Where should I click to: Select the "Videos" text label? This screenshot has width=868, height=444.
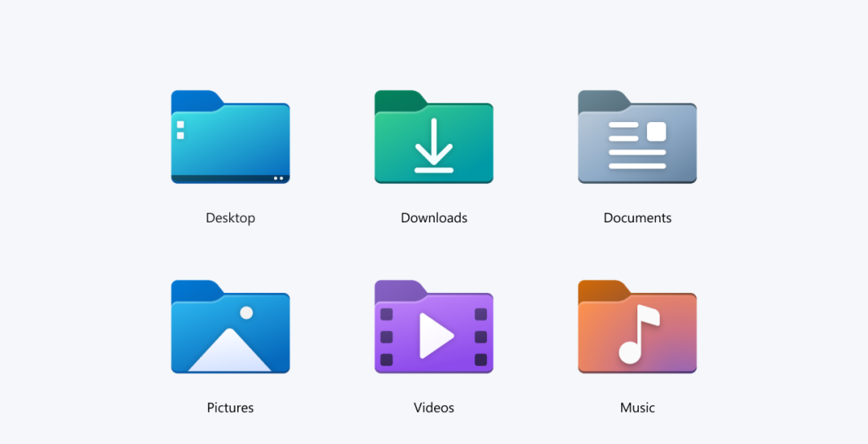coord(434,408)
